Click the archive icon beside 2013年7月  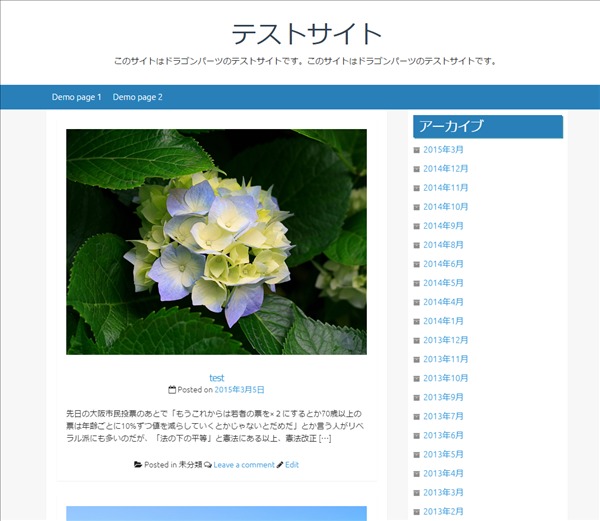(417, 417)
